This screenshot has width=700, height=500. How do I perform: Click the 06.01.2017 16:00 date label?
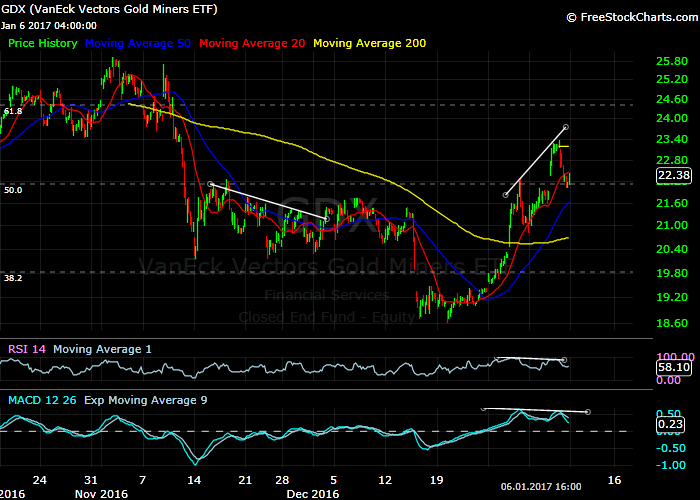tap(541, 487)
